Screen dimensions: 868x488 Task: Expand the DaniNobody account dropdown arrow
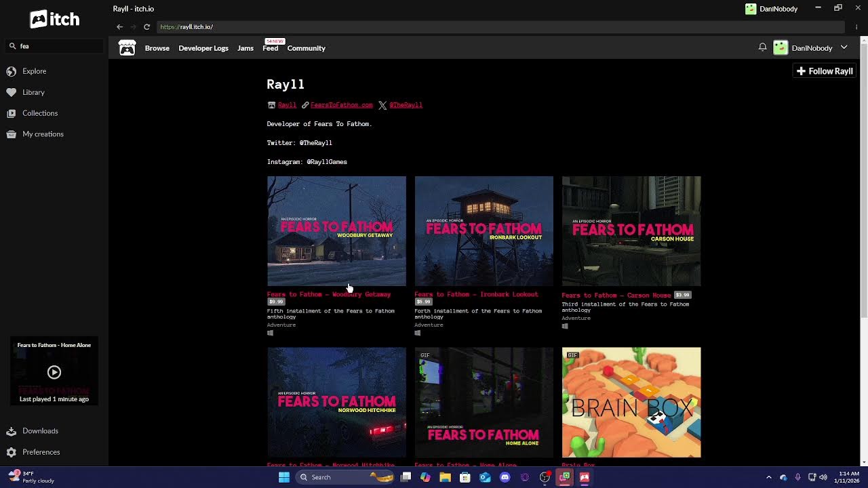pyautogui.click(x=844, y=47)
